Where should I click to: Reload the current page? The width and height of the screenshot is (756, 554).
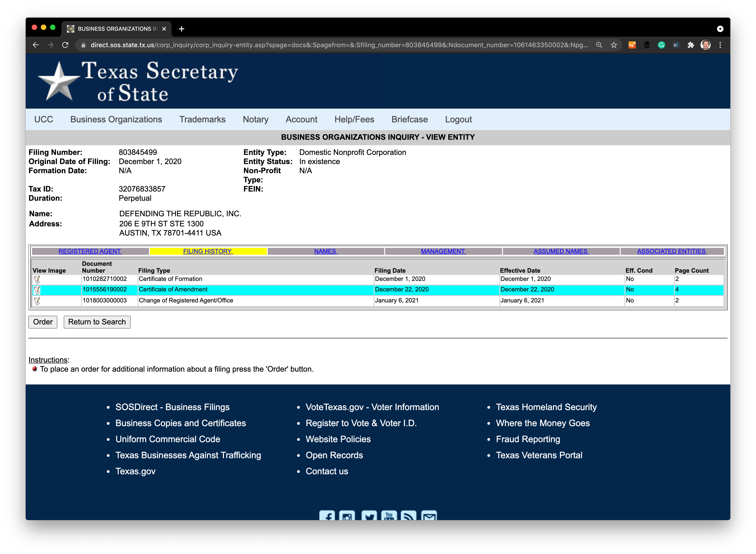point(65,45)
